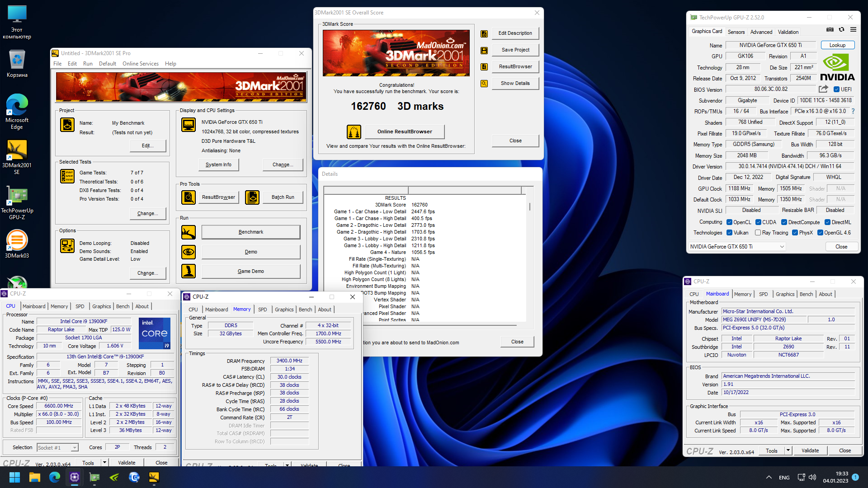This screenshot has height=488, width=868.
Task: Open File Explorer from the taskbar
Action: coord(35,477)
